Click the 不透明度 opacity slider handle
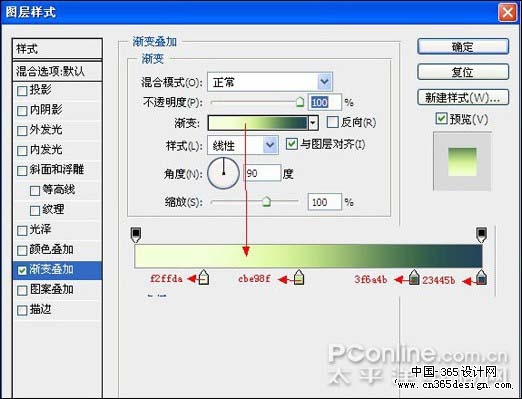Image resolution: width=522 pixels, height=399 pixels. [300, 102]
